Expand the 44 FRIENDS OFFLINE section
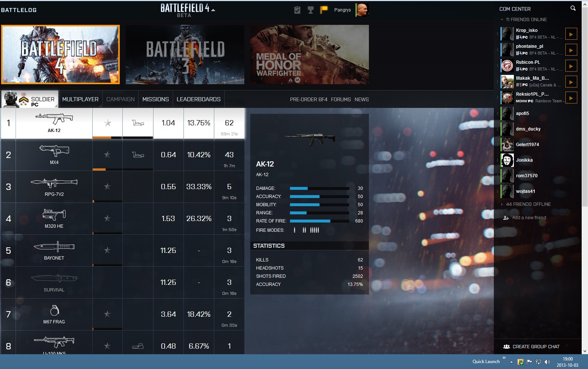The image size is (588, 369). tap(502, 204)
